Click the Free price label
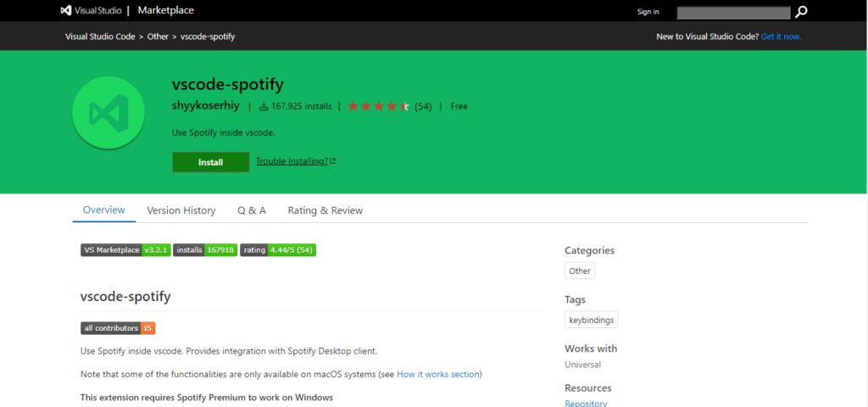 click(459, 106)
